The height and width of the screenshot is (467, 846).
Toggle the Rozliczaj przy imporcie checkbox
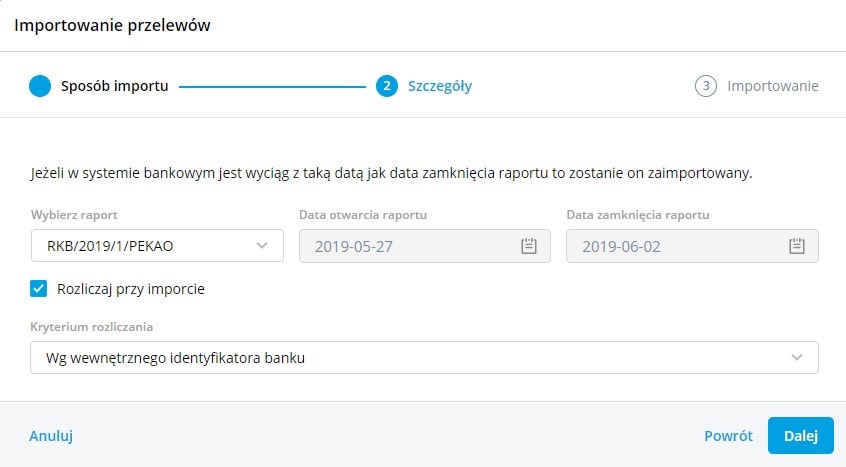(39, 289)
